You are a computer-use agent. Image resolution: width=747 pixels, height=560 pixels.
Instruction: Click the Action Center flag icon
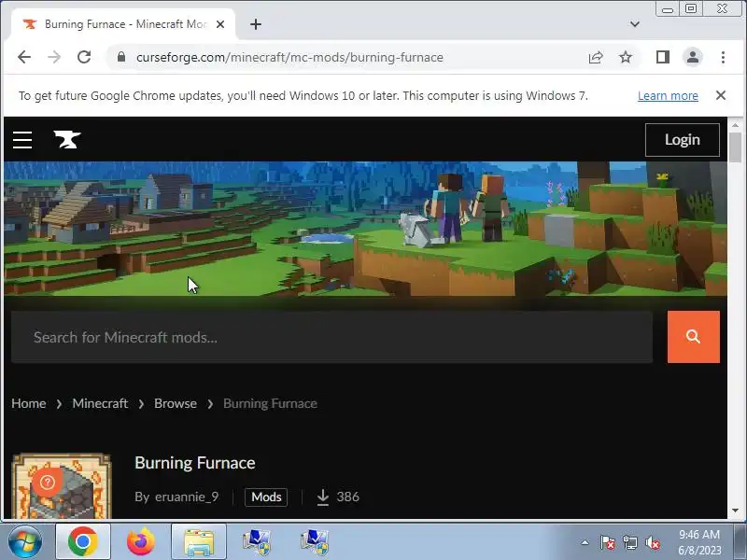click(x=608, y=542)
